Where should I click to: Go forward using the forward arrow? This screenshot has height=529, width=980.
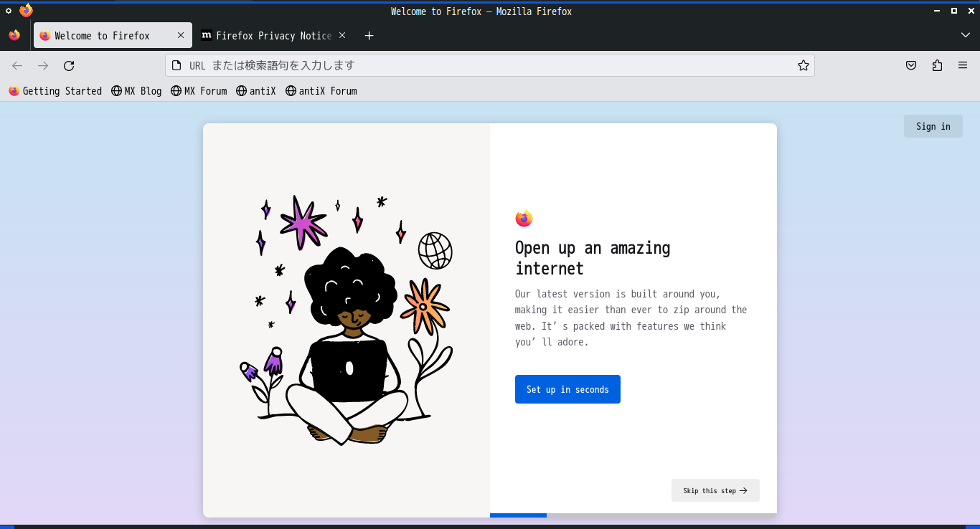click(43, 66)
